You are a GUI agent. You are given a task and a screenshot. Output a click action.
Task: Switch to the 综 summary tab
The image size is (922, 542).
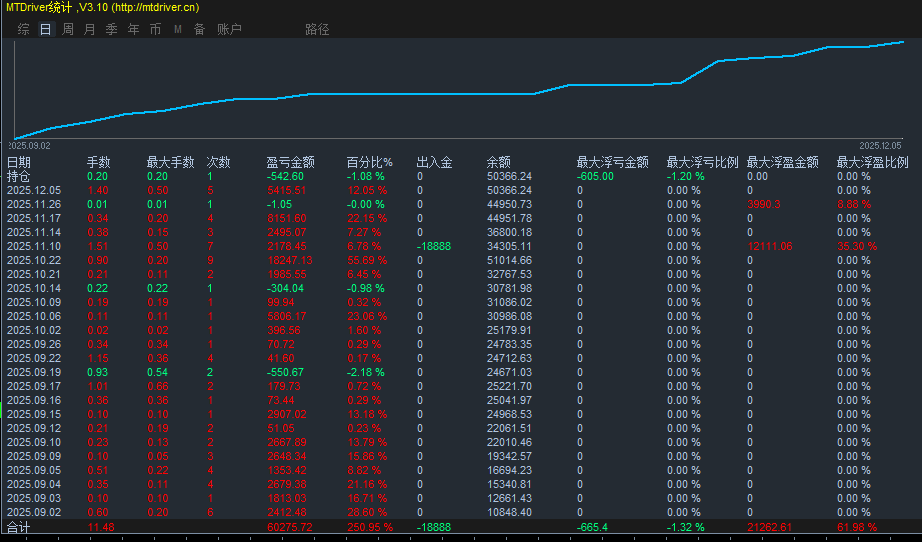(x=23, y=29)
